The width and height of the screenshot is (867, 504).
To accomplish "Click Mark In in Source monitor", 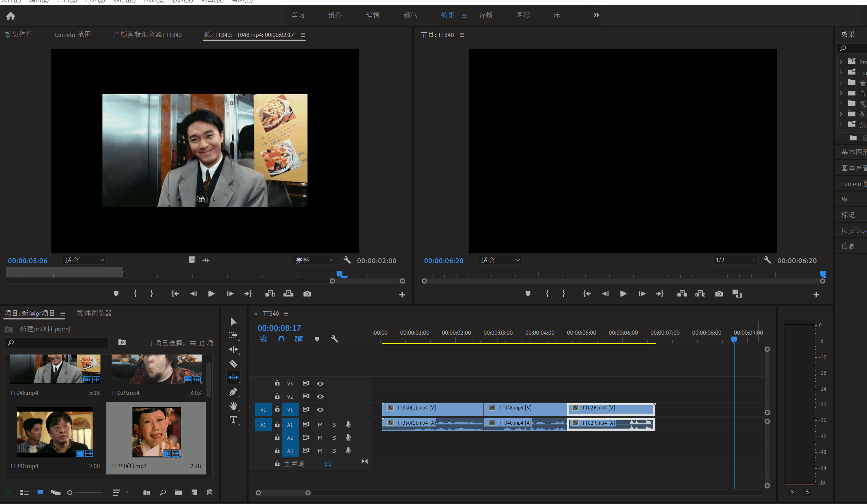I will [x=135, y=294].
